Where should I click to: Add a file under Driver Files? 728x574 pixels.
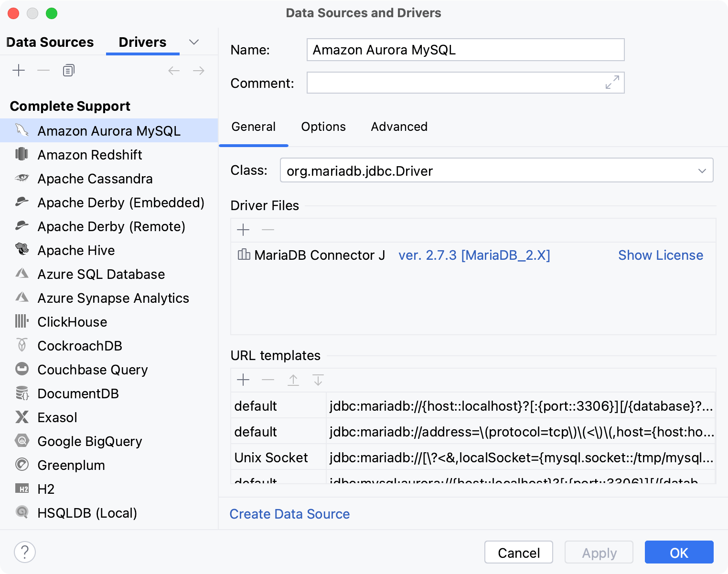[243, 230]
